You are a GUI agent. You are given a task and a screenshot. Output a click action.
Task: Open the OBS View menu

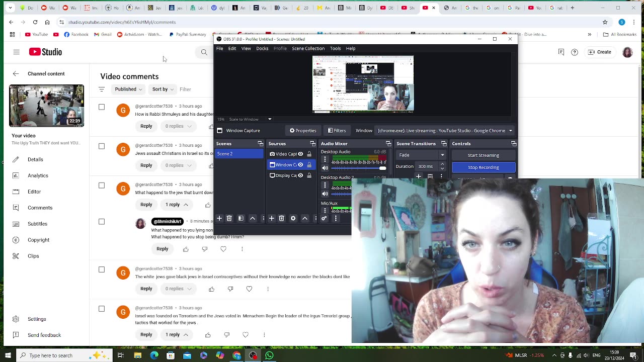246,49
